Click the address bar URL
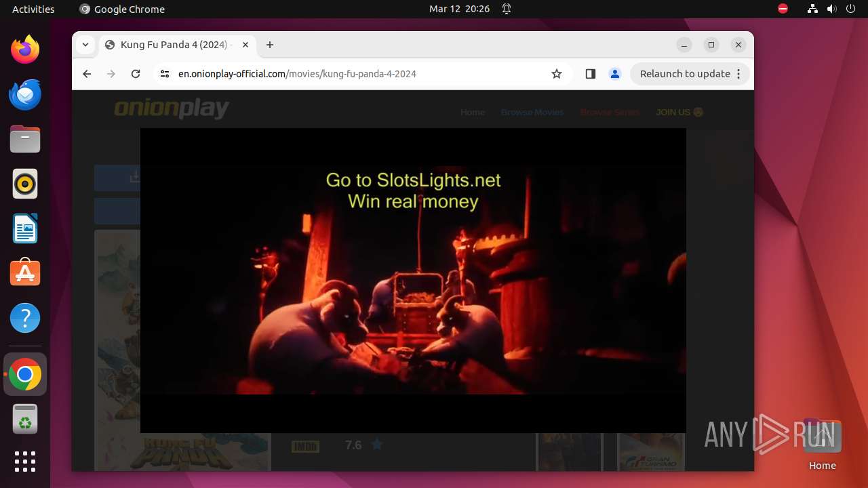Screen dimensions: 868x488 tap(297, 74)
